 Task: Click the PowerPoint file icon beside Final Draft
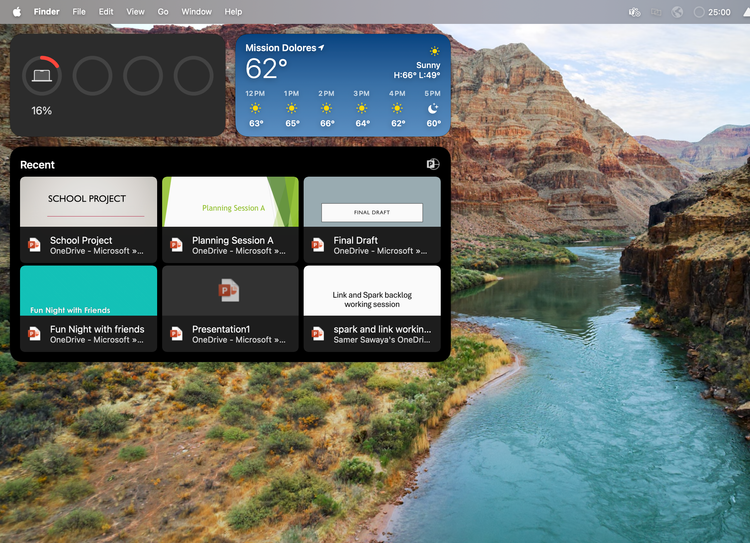[318, 245]
